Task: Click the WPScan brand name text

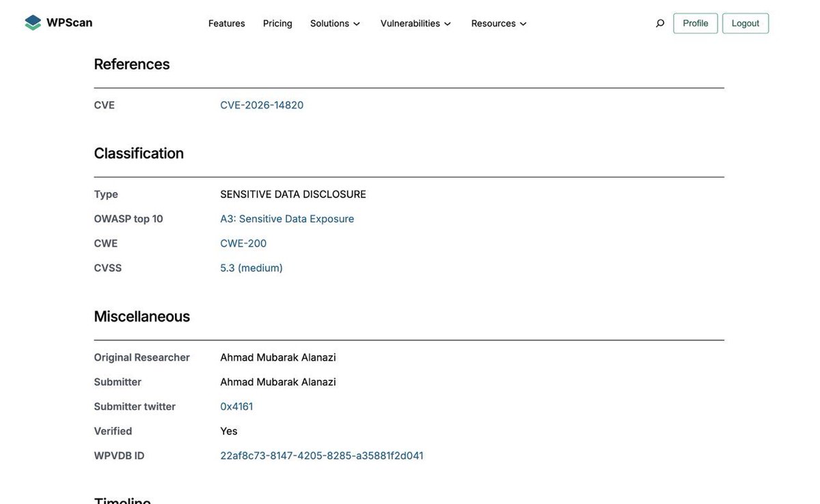Action: click(x=69, y=23)
